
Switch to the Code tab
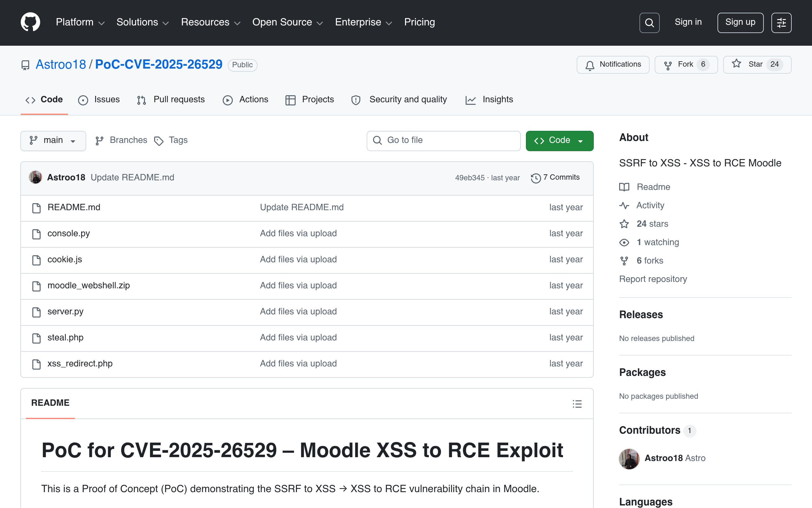point(44,100)
